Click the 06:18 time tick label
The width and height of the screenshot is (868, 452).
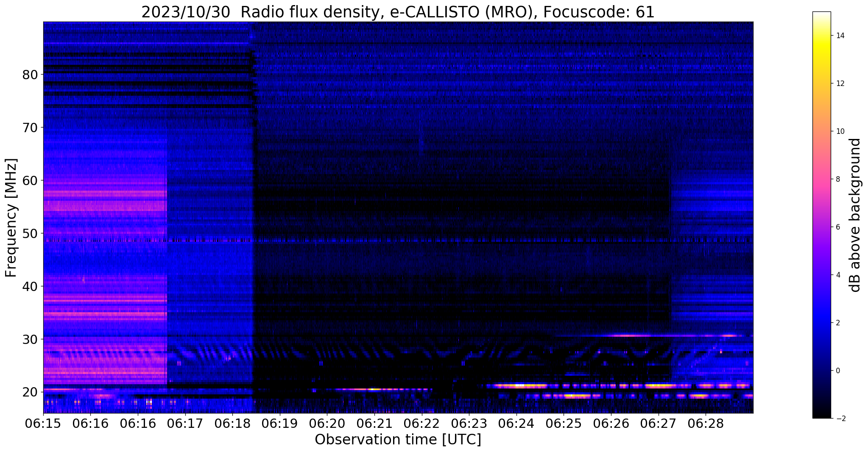tap(232, 423)
